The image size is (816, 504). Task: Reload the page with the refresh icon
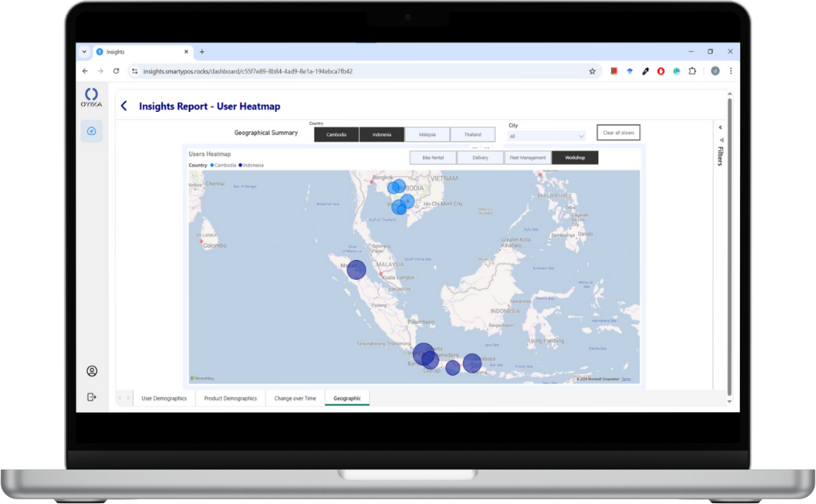pos(116,71)
